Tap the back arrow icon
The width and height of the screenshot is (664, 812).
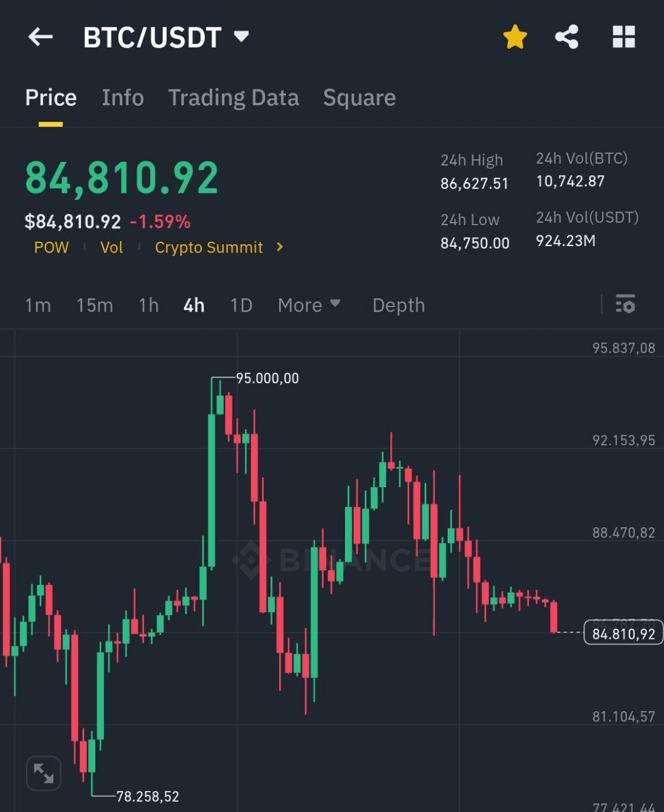[40, 37]
